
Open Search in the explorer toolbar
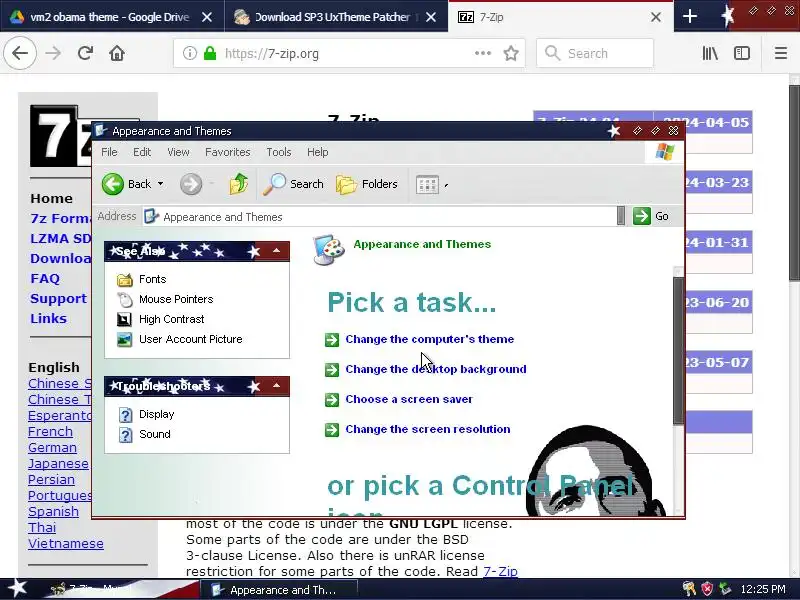coord(293,184)
